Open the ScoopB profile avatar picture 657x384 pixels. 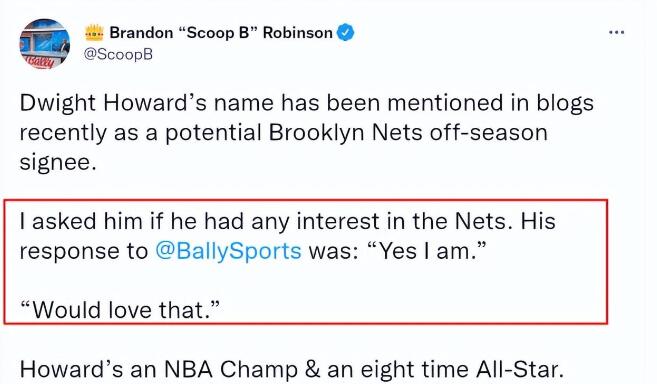(x=45, y=43)
